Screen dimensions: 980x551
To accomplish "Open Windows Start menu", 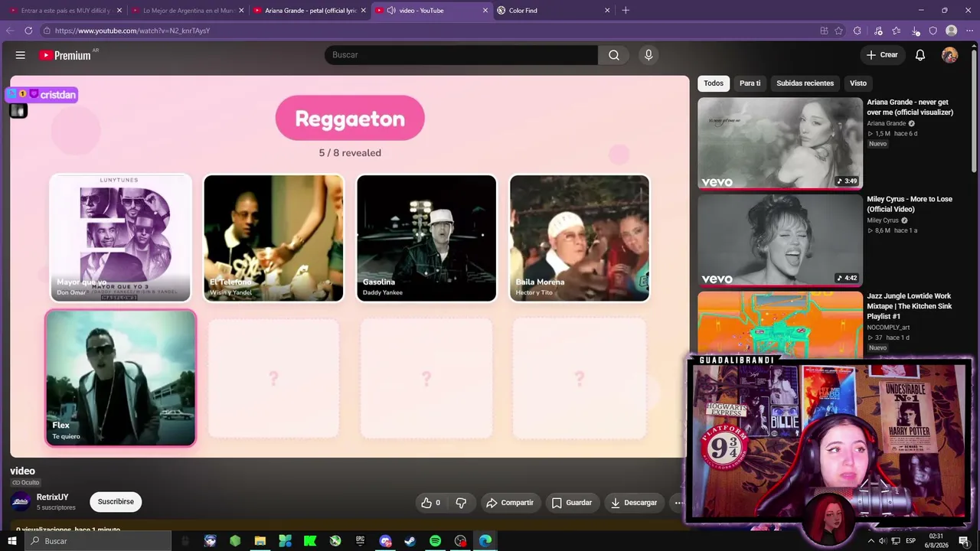I will [x=12, y=541].
